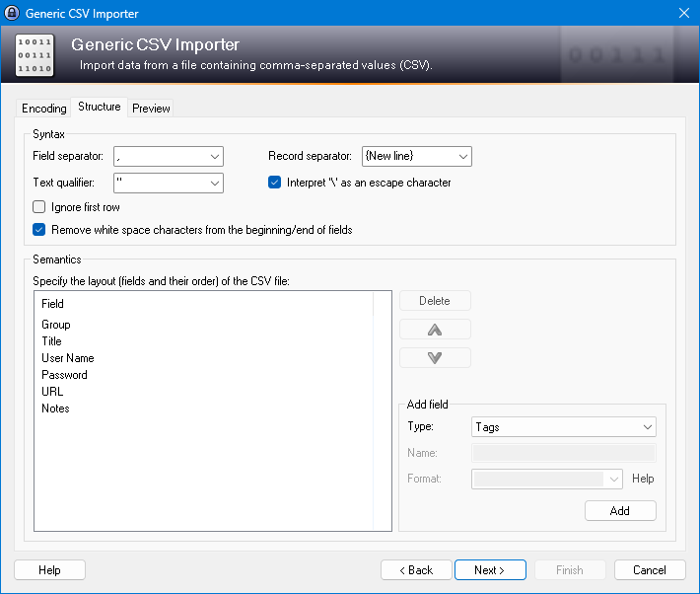The width and height of the screenshot is (700, 594).
Task: Switch to the Encoding tab
Action: click(44, 109)
